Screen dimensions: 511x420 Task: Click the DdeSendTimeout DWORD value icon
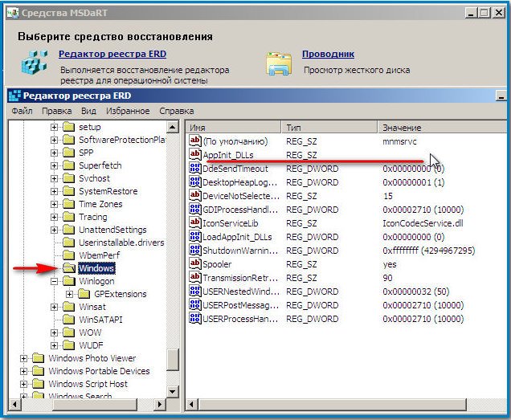coord(194,169)
